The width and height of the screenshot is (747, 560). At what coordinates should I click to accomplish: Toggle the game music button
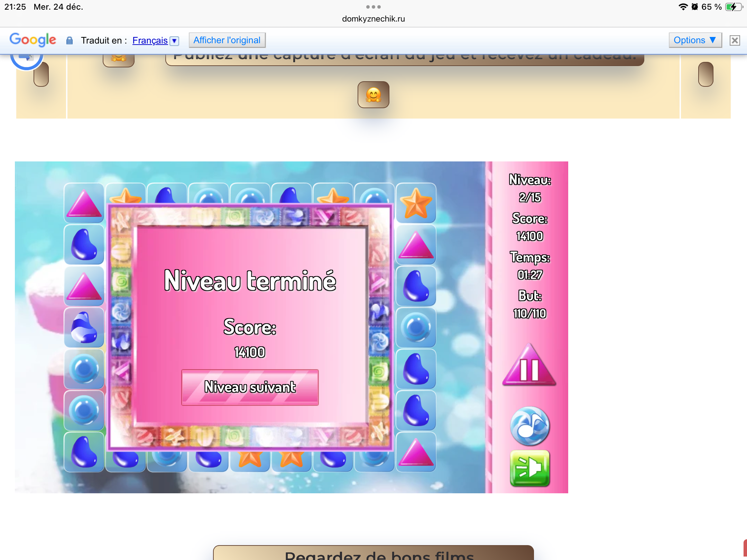(529, 426)
